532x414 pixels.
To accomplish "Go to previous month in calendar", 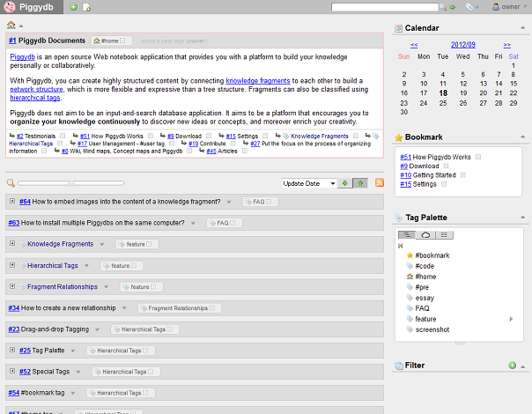I will [414, 44].
